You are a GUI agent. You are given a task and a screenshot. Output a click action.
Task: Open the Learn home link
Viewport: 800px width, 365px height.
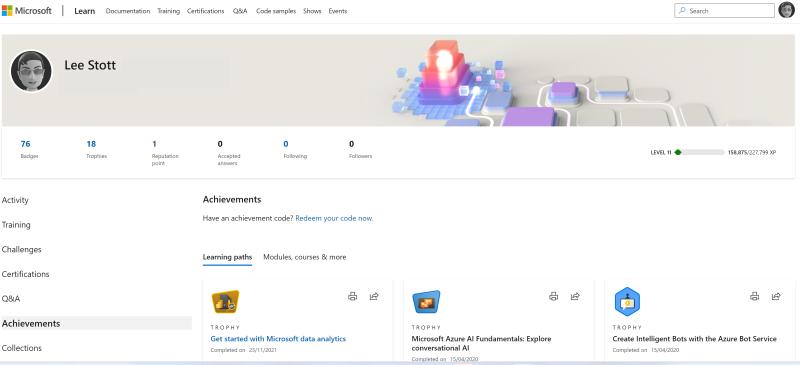tap(85, 11)
